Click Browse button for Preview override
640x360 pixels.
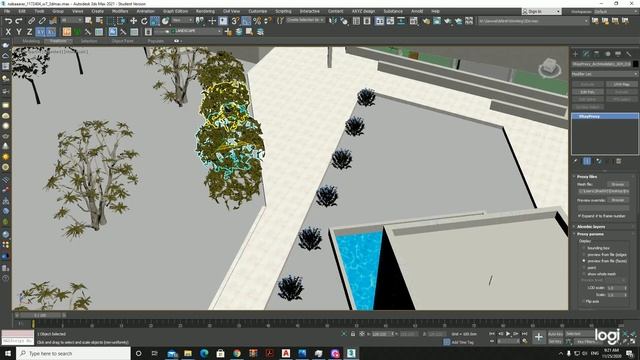pyautogui.click(x=618, y=200)
